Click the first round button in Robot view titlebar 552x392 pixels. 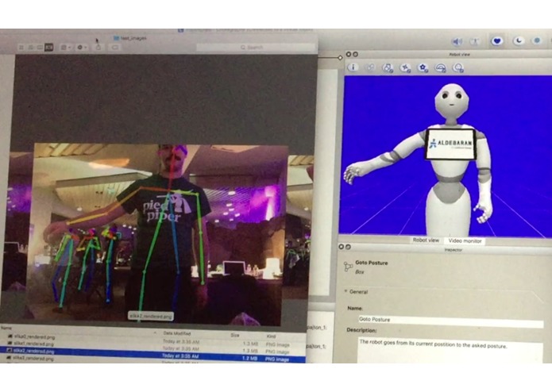coord(349,54)
